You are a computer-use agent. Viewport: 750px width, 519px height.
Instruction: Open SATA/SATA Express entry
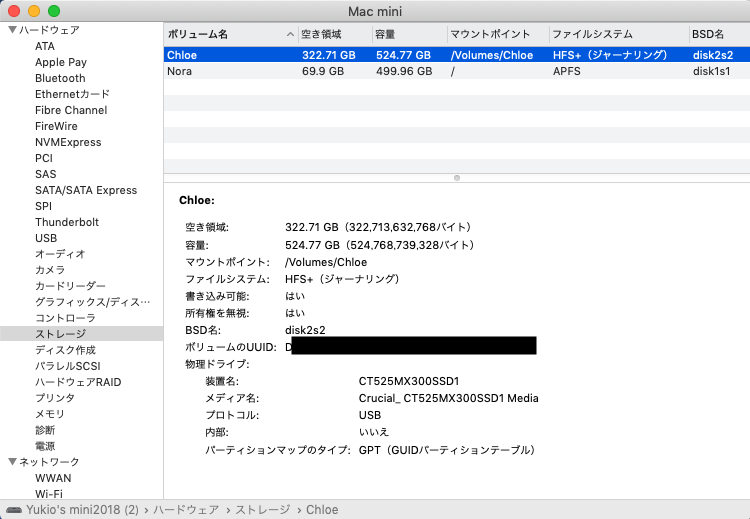coord(86,190)
